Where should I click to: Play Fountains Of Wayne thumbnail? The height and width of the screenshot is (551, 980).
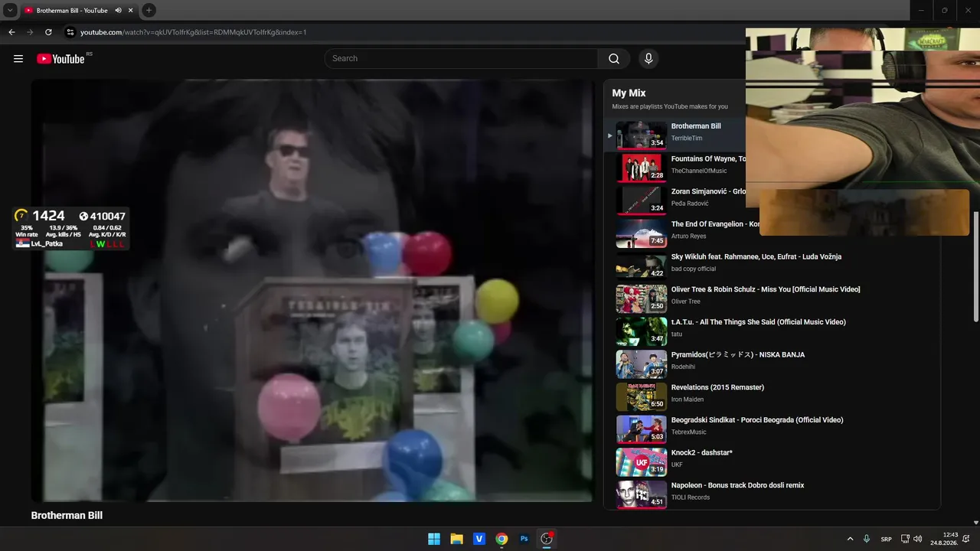[x=642, y=168]
